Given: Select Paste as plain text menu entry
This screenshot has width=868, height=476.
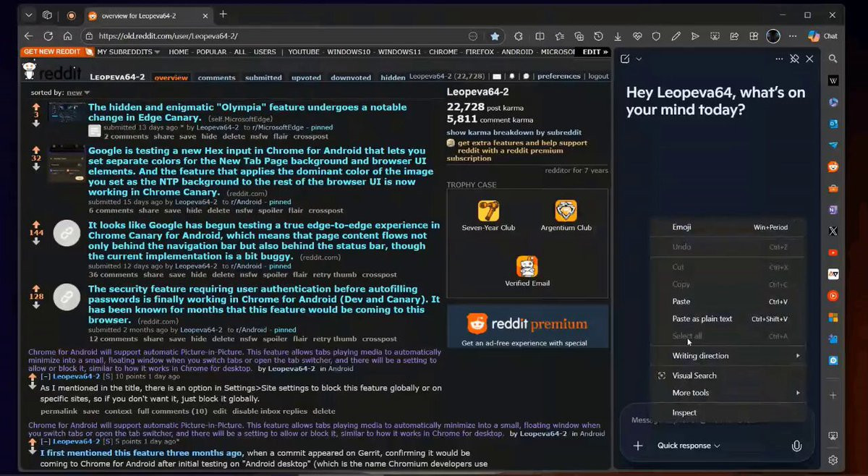Looking at the screenshot, I should (x=728, y=319).
